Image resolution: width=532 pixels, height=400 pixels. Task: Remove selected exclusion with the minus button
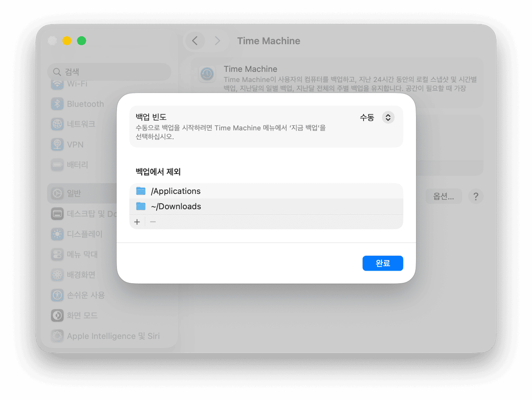pyautogui.click(x=153, y=222)
